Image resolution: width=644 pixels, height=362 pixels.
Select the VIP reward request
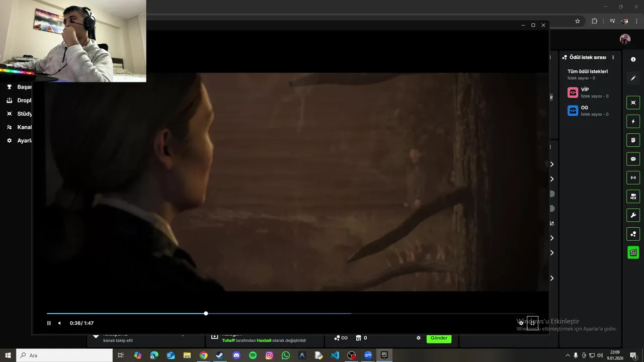[x=589, y=93]
